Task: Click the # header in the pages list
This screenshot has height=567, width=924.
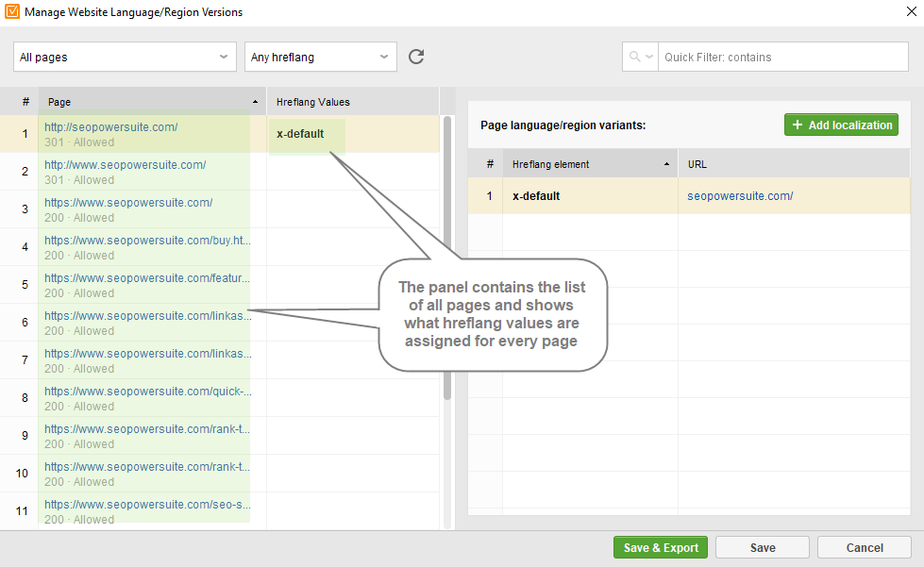Action: point(25,102)
